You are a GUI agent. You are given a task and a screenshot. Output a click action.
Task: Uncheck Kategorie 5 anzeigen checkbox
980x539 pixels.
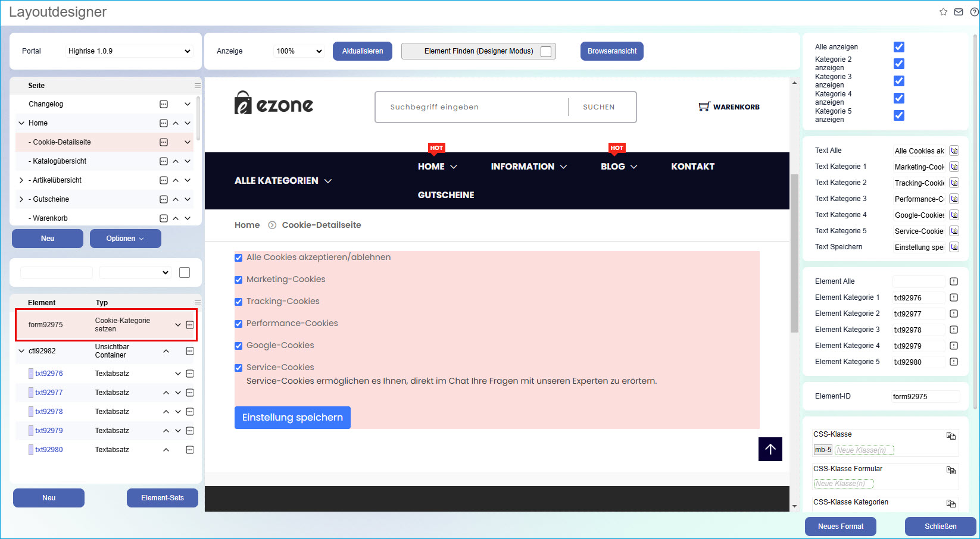pos(899,115)
